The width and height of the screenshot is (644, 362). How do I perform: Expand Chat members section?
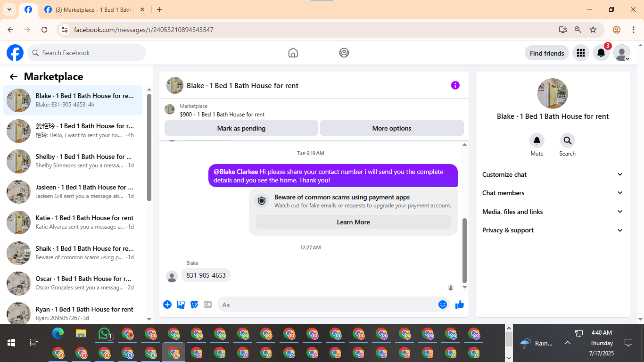(x=553, y=193)
